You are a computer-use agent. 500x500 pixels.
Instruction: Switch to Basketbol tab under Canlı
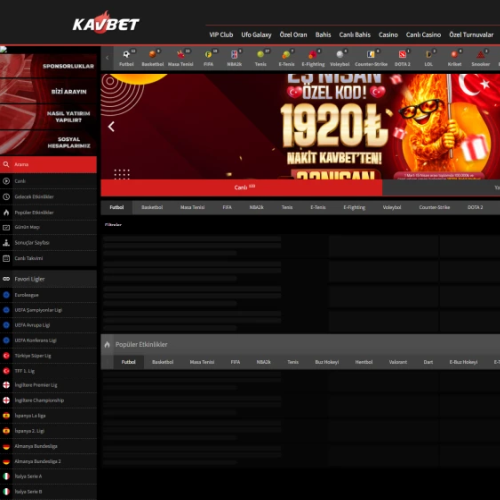click(x=152, y=207)
